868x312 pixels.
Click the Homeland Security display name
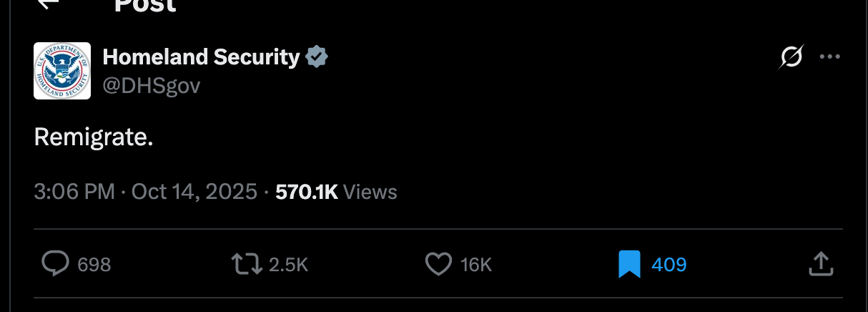201,57
